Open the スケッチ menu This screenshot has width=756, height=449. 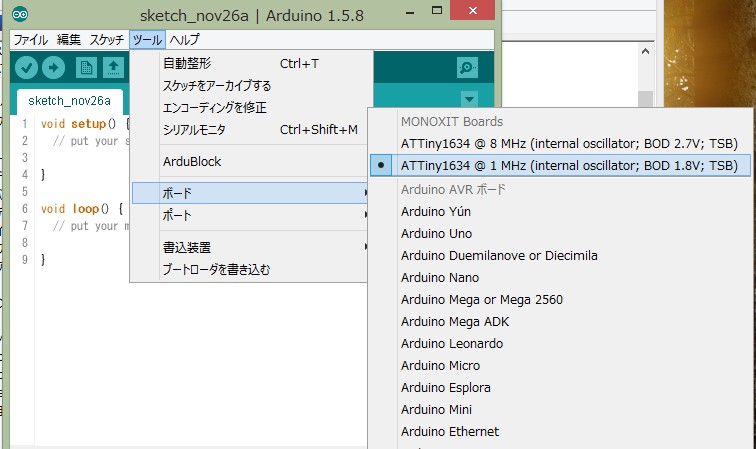[x=107, y=40]
